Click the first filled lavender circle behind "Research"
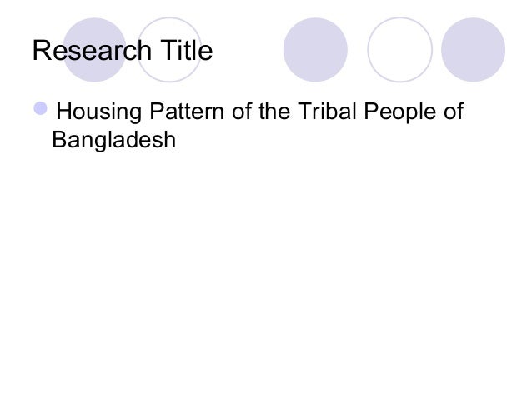This screenshot has height=399, width=532. coord(95,50)
